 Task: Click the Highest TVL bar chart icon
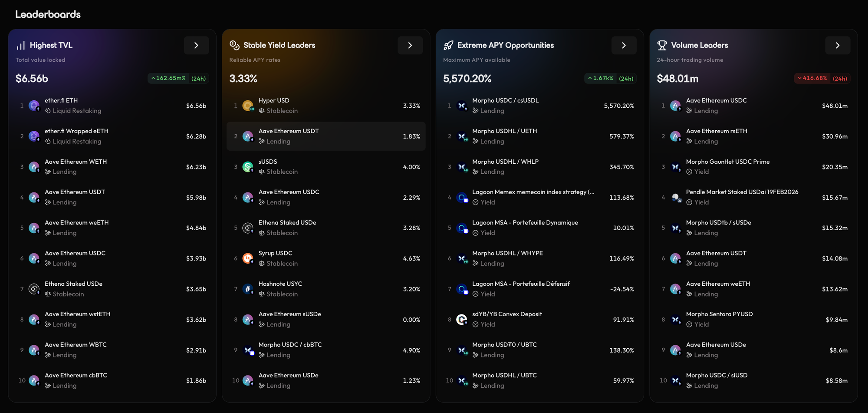(x=21, y=46)
